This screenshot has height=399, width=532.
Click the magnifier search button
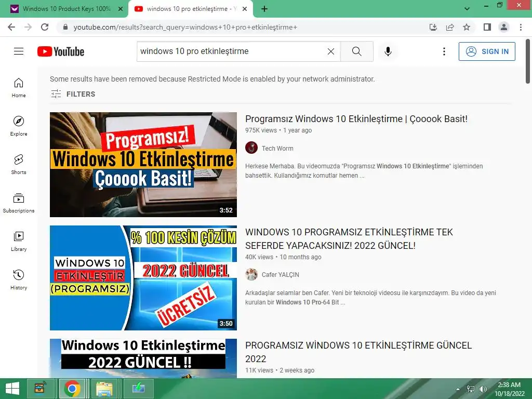356,51
